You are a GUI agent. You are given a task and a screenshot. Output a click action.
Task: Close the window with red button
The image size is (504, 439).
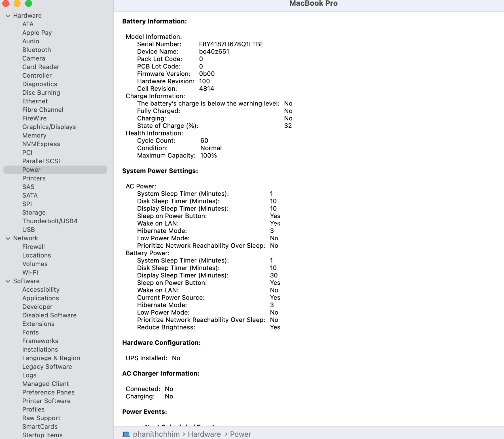[6, 3]
